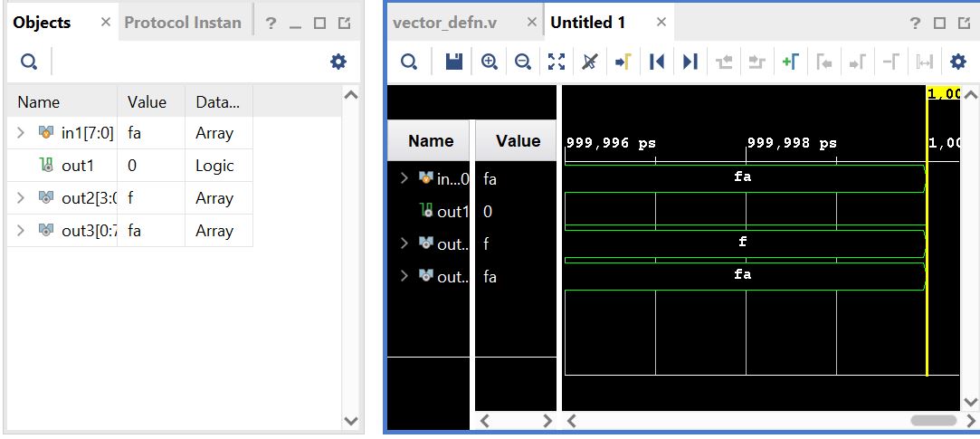Select out1 signal in waveform names

(454, 212)
